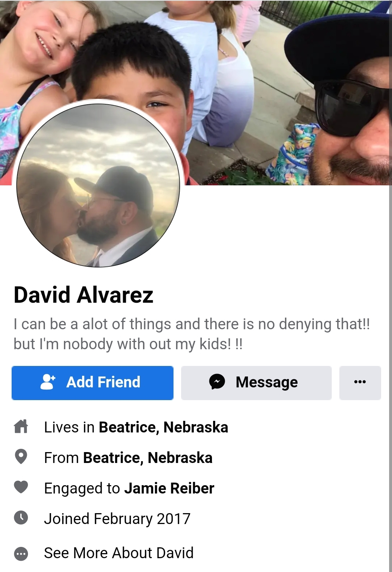Open Beatrice, Nebraska link in From row

pyautogui.click(x=148, y=458)
